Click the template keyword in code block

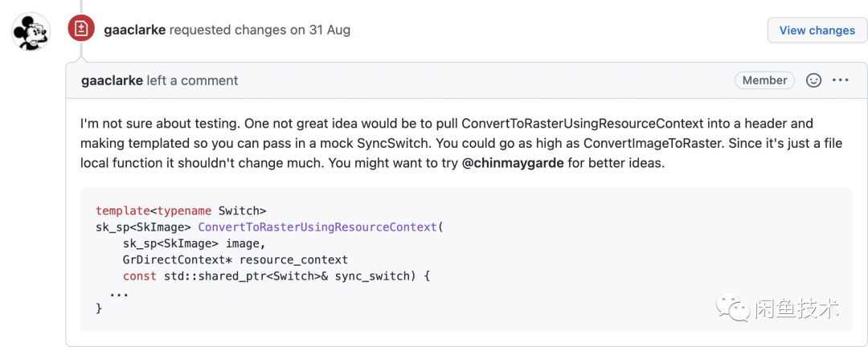tap(122, 210)
